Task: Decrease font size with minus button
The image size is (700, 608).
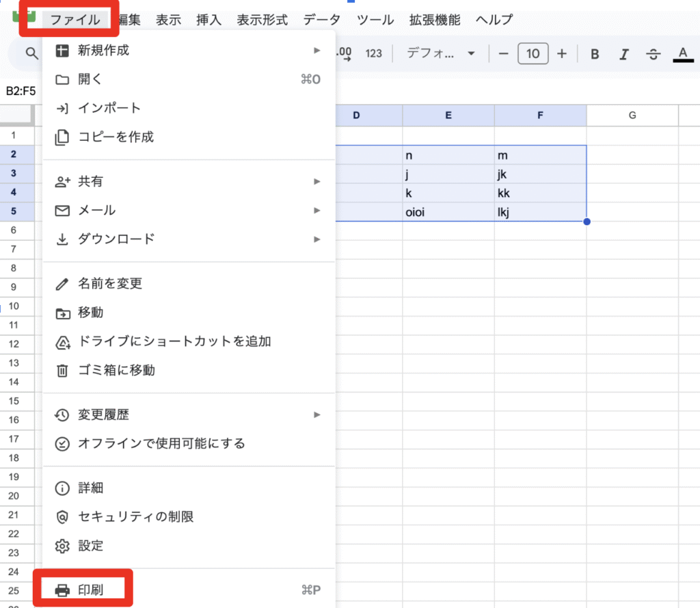Action: pyautogui.click(x=504, y=54)
